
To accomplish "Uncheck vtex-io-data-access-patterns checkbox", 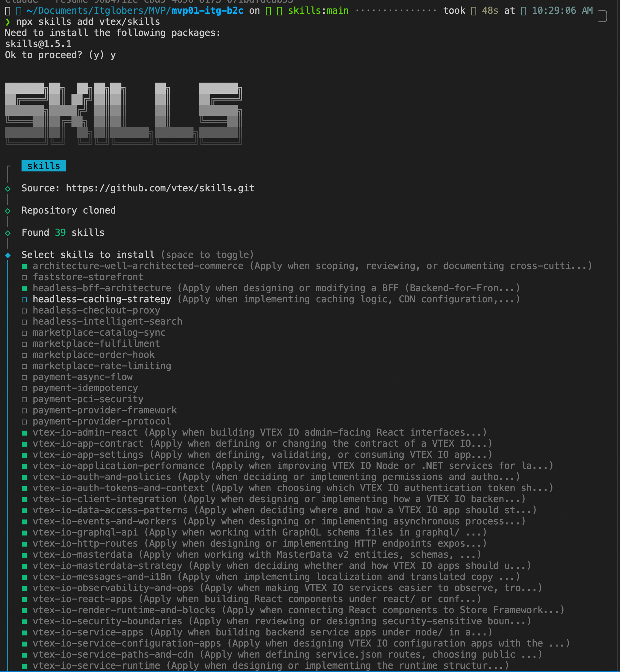I will point(24,511).
